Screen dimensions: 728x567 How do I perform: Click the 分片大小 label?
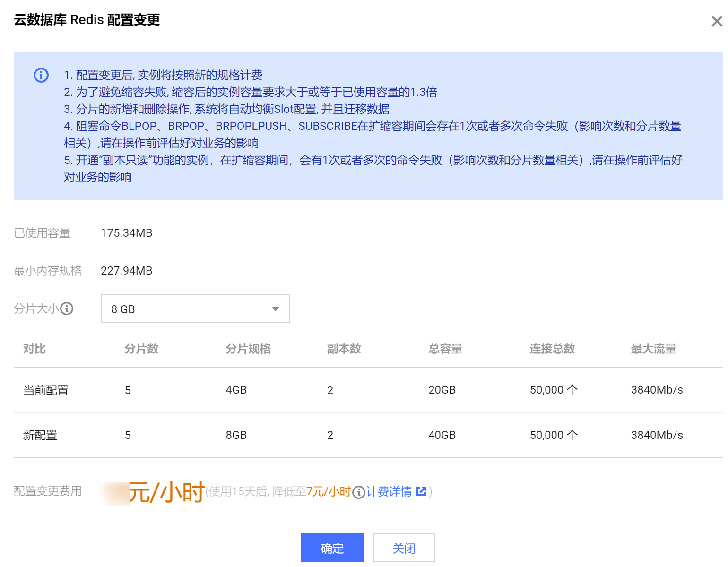(36, 309)
